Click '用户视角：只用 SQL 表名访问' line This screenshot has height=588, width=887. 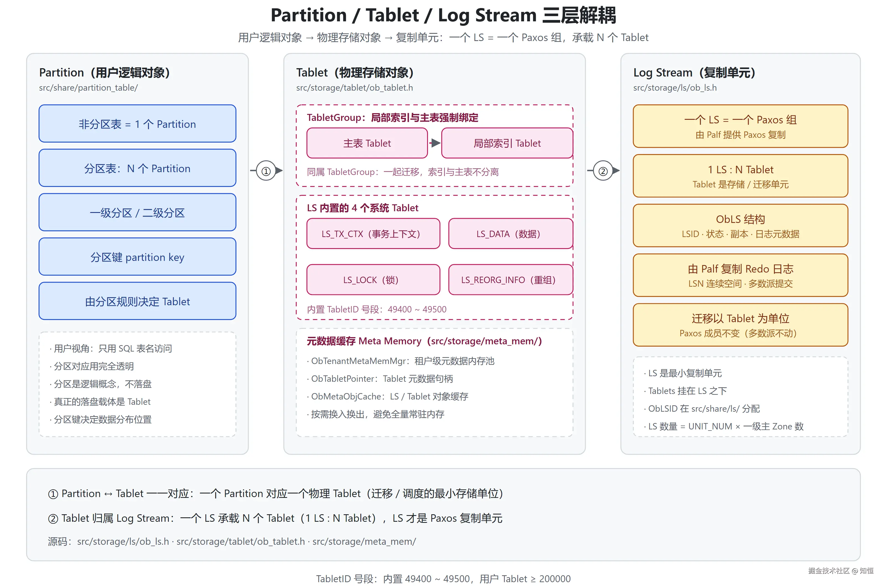[111, 349]
